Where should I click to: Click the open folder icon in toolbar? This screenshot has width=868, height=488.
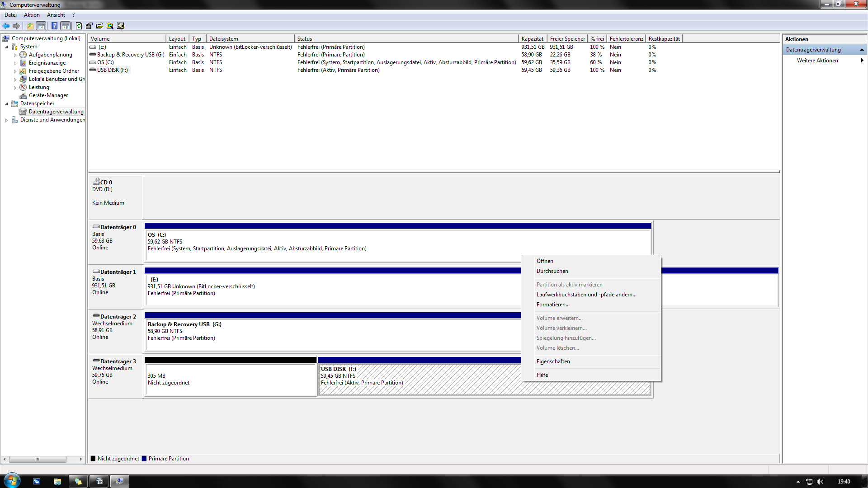[x=99, y=26]
